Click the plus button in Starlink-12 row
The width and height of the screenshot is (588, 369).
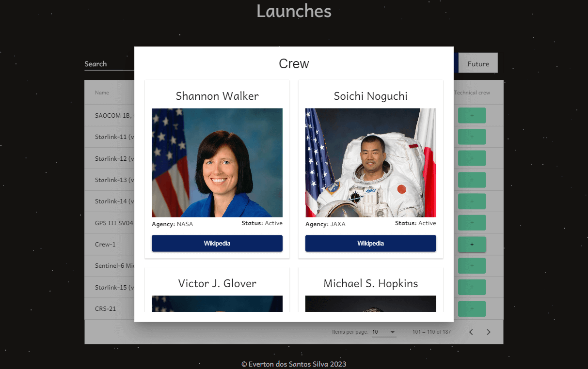[472, 158]
